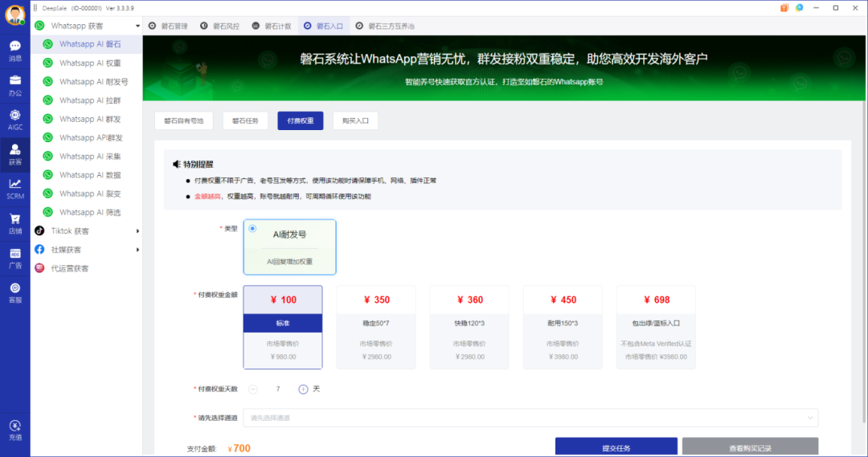
Task: Switch to the 磐石计数 tab
Action: click(272, 26)
